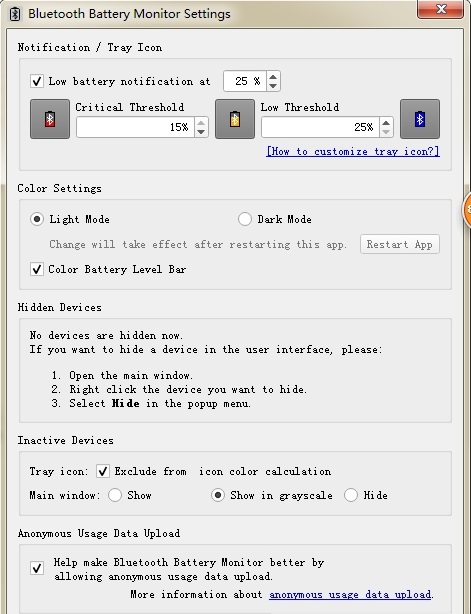471x614 pixels.
Task: Decrease Critical Threshold using down arrow
Action: 201,132
